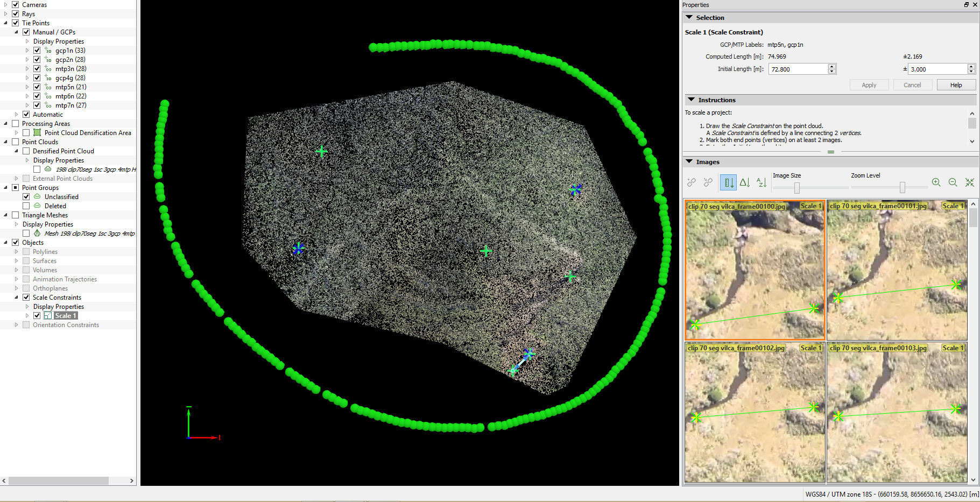The image size is (980, 502).
Task: Sort images alphabetically with A-Z icon
Action: (x=761, y=182)
